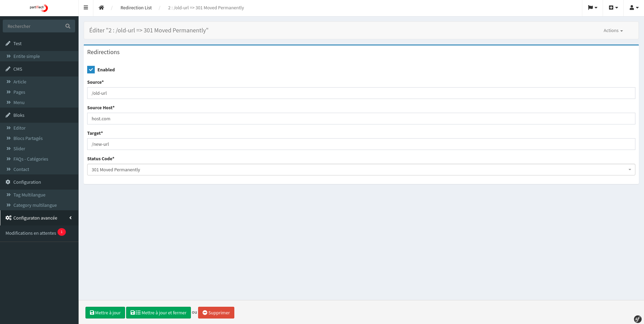Click Mettre à jour et fermer
The image size is (644, 324).
[x=158, y=313]
